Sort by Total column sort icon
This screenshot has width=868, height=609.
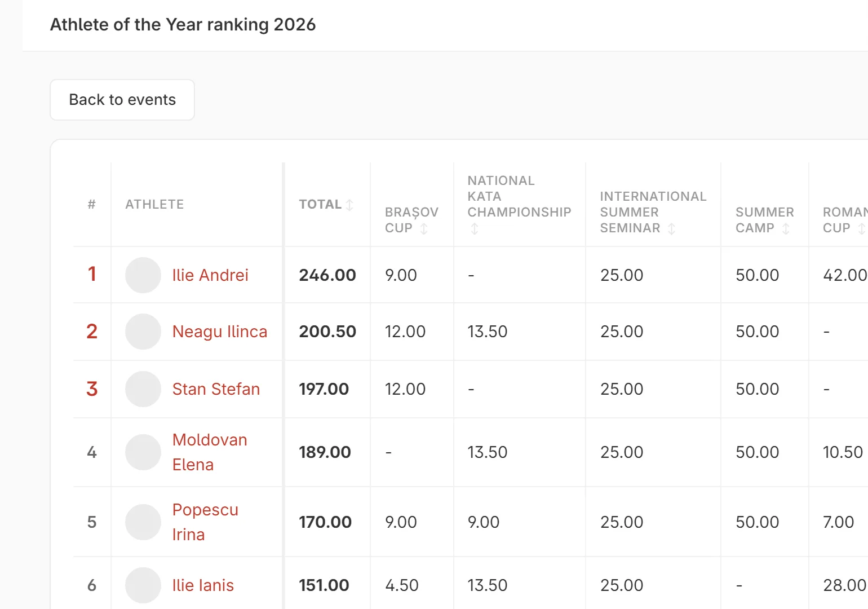tap(349, 205)
